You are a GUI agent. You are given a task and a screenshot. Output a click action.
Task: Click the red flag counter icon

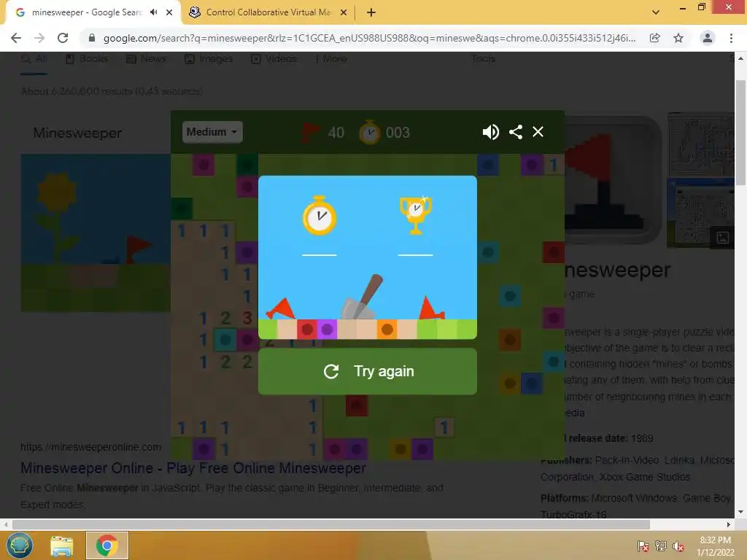pos(311,133)
